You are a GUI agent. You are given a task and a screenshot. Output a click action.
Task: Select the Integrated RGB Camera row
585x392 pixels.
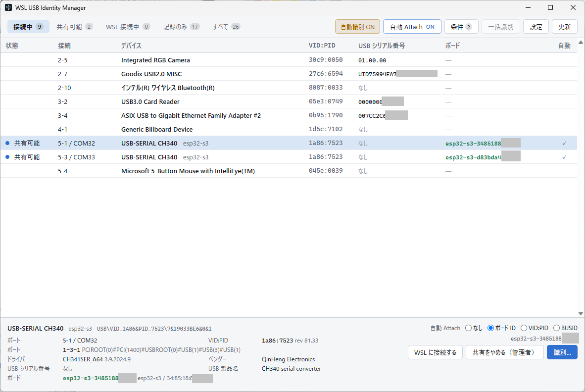[x=289, y=60]
